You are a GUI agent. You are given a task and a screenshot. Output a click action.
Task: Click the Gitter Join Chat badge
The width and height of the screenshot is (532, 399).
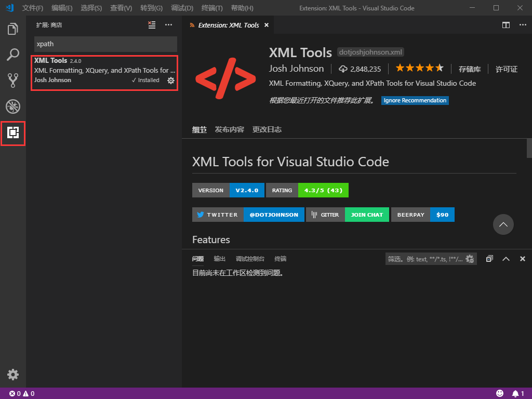348,215
